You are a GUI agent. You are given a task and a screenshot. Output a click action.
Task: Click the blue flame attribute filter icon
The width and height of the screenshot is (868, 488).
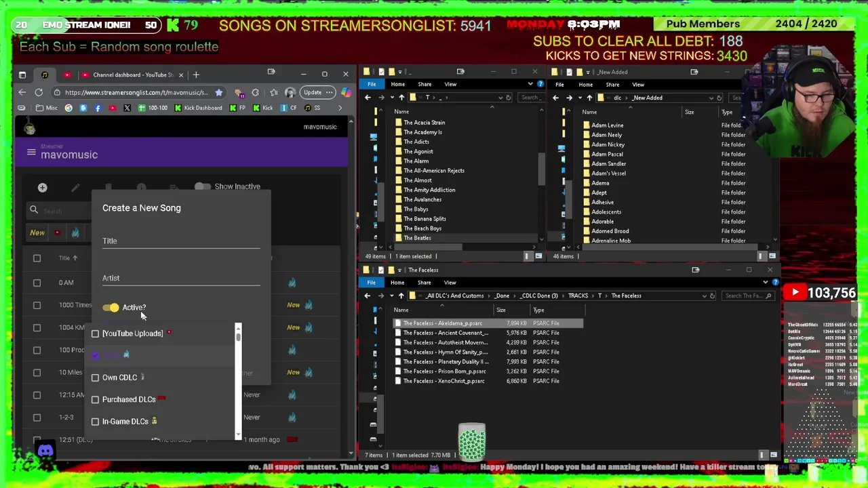click(x=75, y=232)
